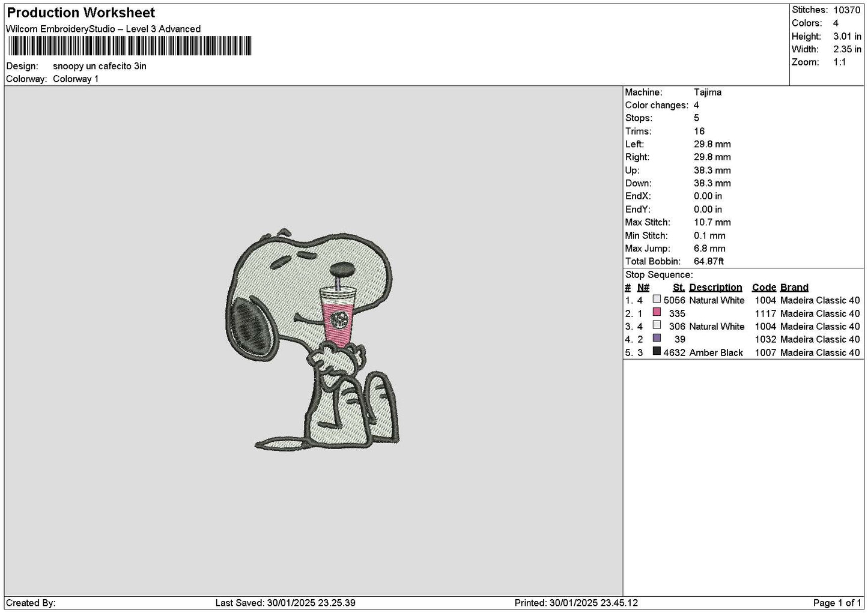Select stitch count '4632' in stop 5
868x613 pixels.
[x=675, y=353]
